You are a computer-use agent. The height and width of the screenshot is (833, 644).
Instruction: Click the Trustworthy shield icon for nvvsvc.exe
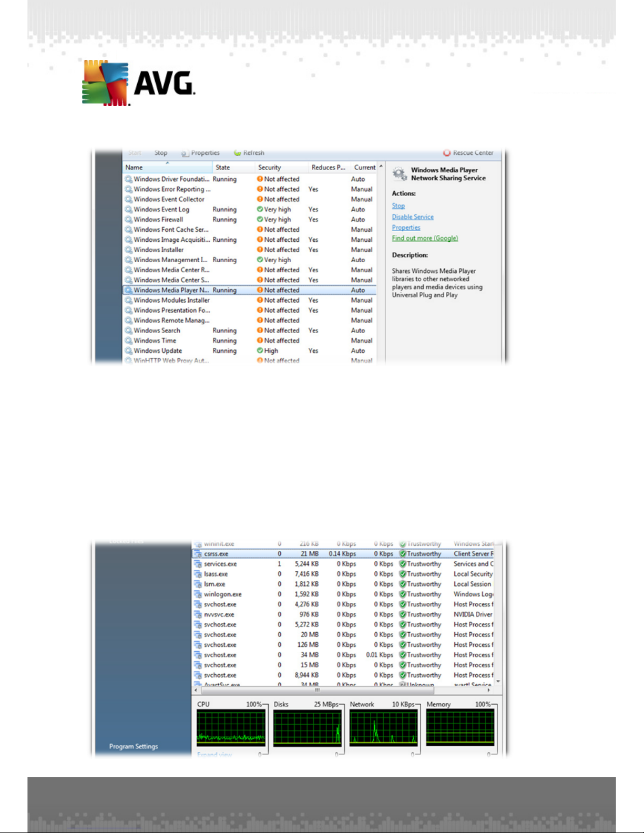click(x=403, y=614)
